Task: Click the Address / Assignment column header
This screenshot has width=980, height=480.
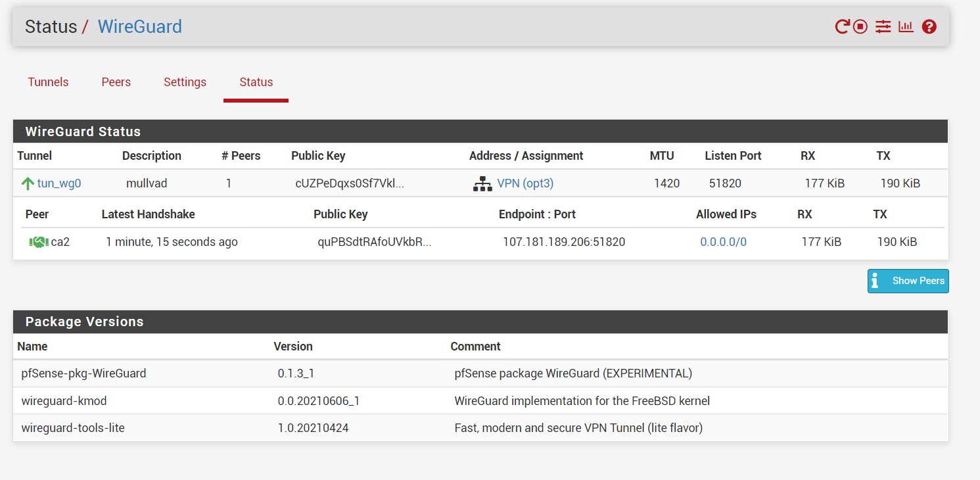Action: [x=526, y=156]
